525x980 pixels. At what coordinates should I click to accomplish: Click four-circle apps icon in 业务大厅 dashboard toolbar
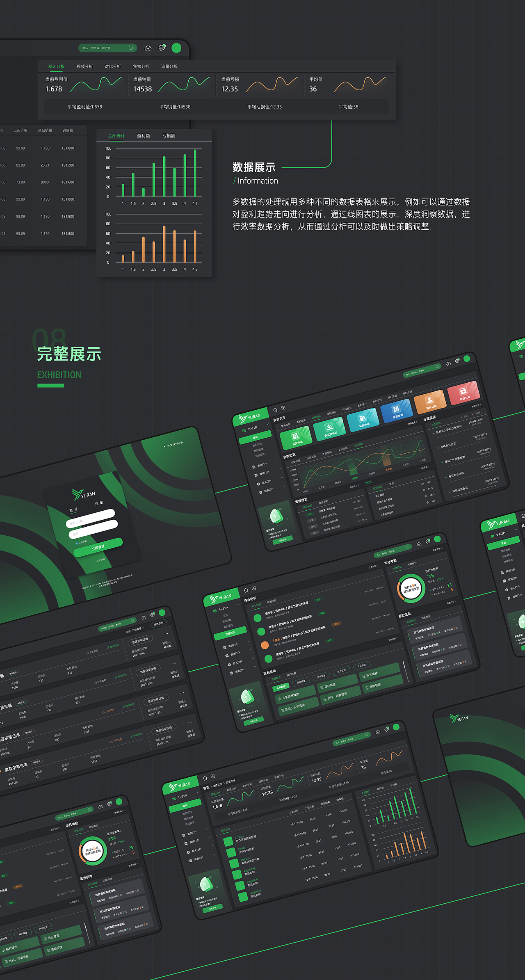tap(283, 408)
